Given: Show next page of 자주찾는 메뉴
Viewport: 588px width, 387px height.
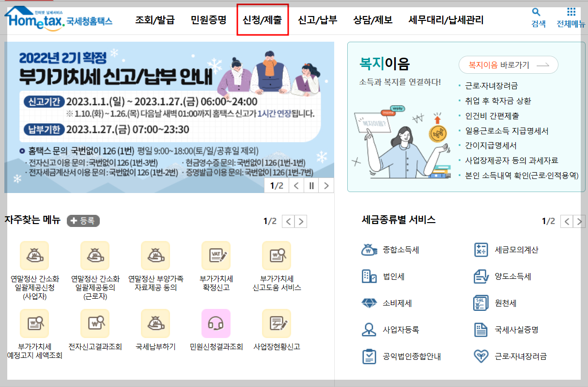Looking at the screenshot, I should click(301, 221).
